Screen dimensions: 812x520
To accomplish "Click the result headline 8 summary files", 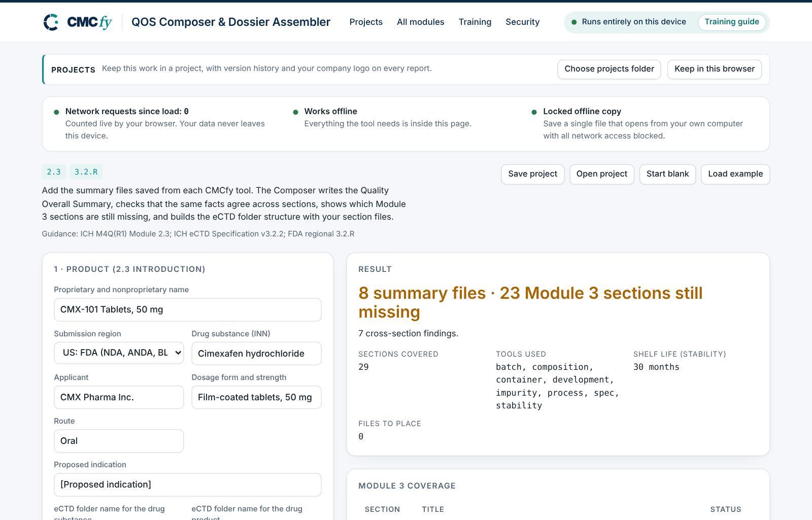I will click(530, 302).
